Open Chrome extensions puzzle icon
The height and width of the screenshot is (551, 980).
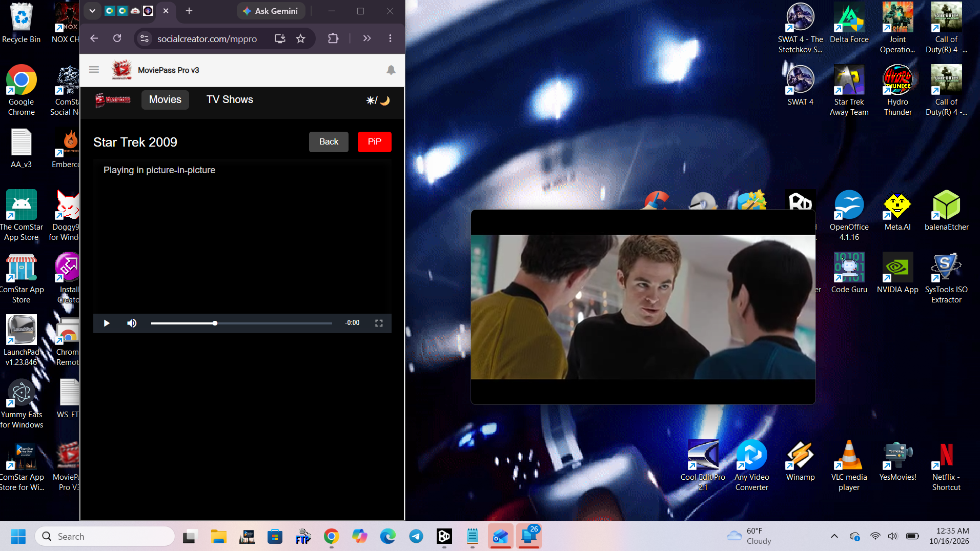(333, 38)
